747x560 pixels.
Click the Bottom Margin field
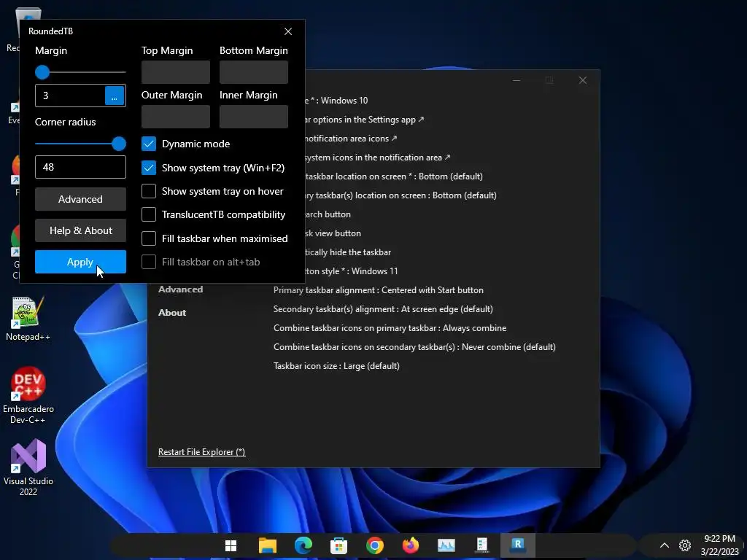tap(253, 72)
